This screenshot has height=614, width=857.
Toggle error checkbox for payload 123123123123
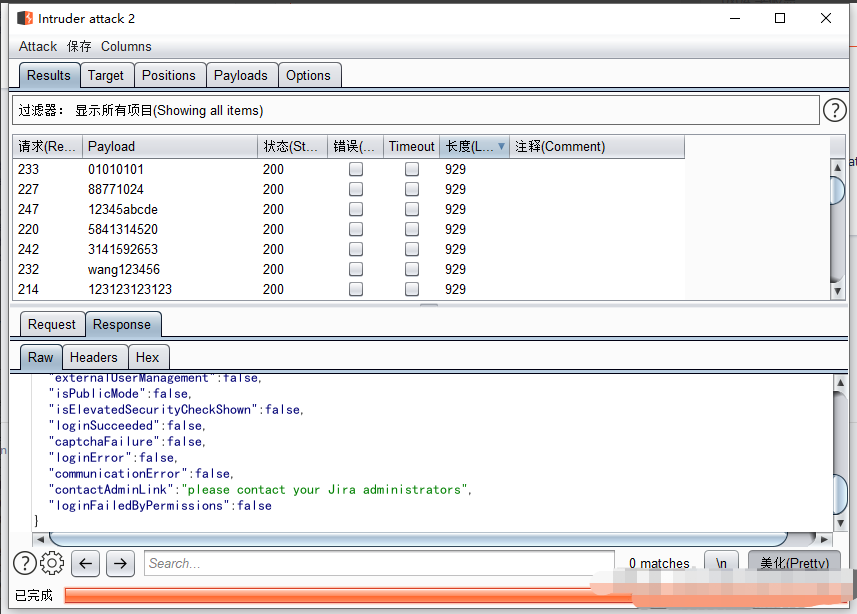pyautogui.click(x=356, y=289)
